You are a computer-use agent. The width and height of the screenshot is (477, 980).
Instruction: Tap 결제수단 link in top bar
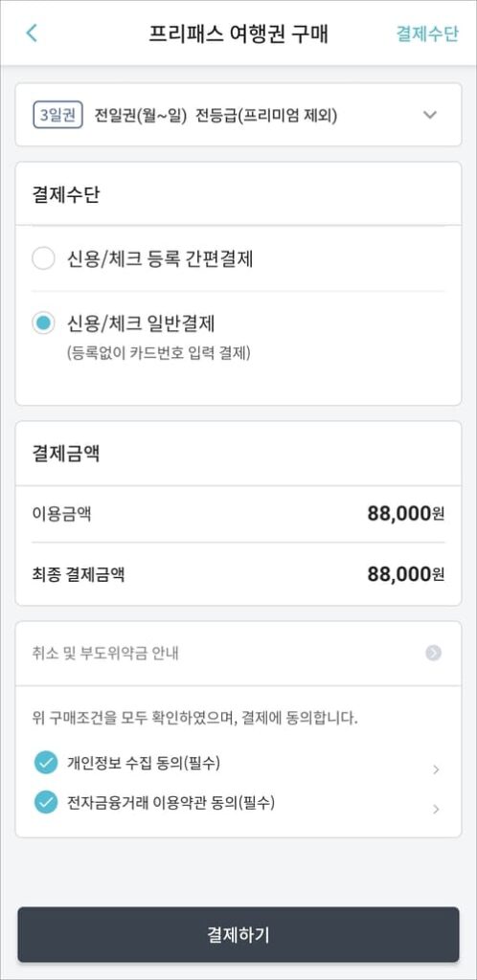coord(427,33)
